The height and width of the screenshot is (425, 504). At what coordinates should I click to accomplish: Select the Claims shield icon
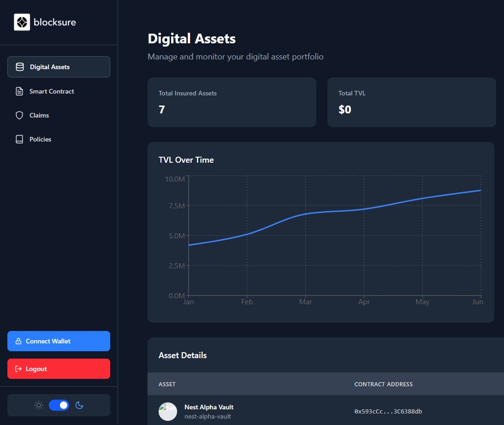pos(19,115)
